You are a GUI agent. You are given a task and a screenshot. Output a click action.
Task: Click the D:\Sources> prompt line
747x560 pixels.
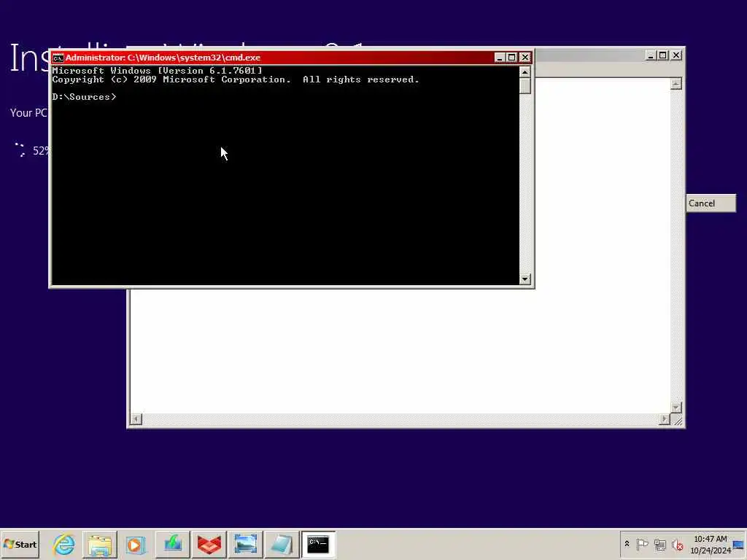(85, 97)
